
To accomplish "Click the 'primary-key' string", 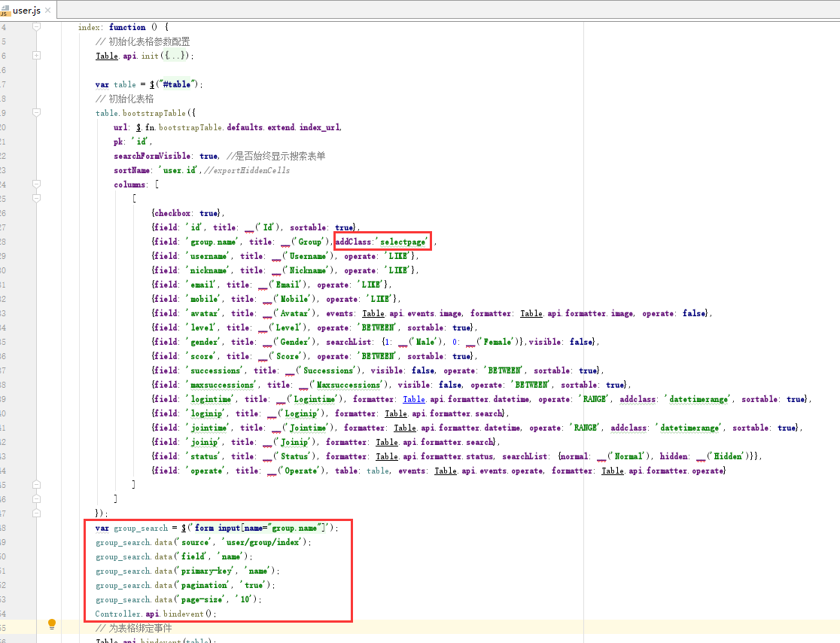I will coord(206,571).
